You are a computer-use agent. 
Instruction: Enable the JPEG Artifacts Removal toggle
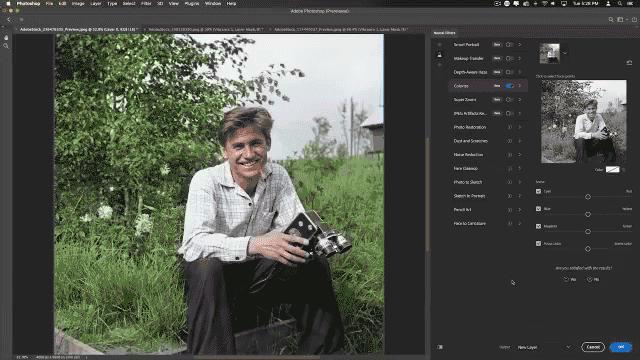click(x=509, y=113)
